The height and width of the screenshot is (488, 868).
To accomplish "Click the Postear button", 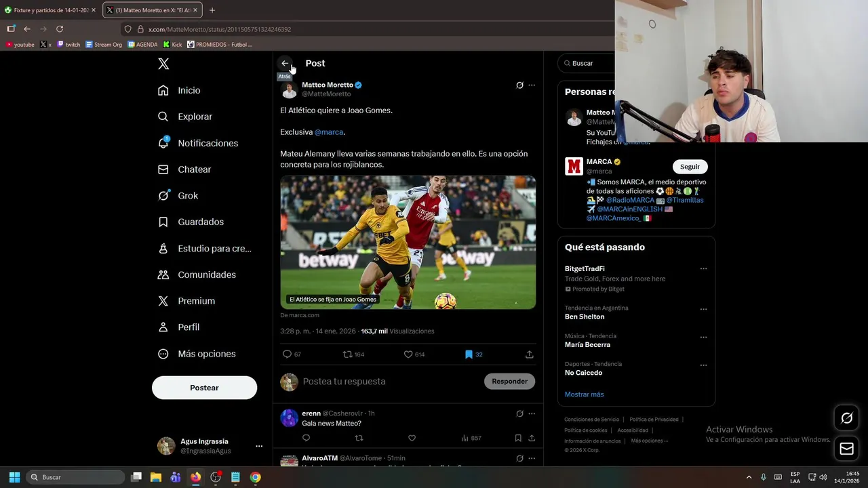I will [x=204, y=388].
